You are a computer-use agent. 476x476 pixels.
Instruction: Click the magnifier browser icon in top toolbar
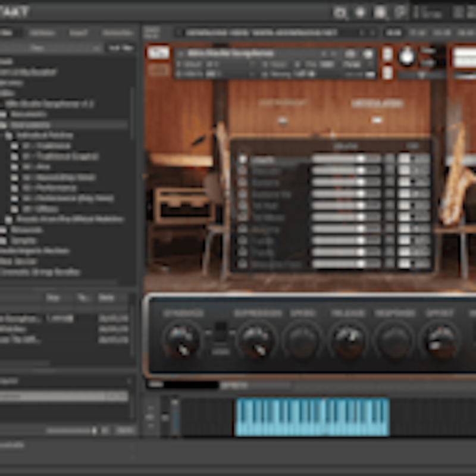pyautogui.click(x=340, y=12)
